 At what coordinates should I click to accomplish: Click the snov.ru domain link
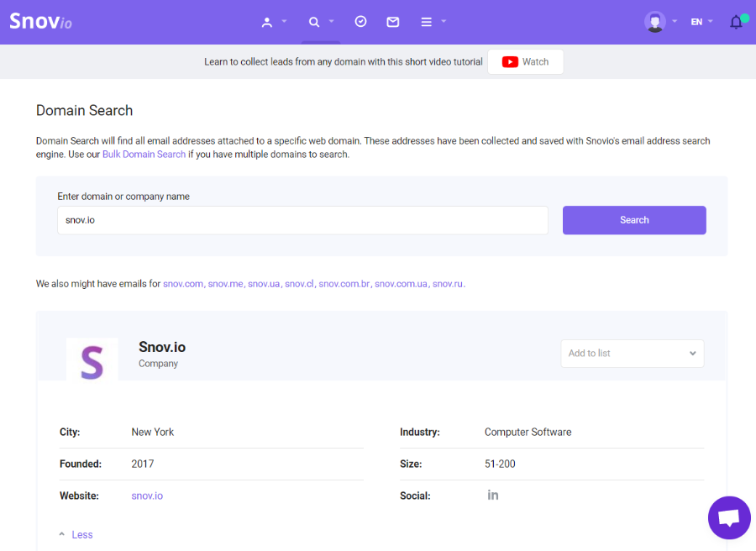pos(448,284)
